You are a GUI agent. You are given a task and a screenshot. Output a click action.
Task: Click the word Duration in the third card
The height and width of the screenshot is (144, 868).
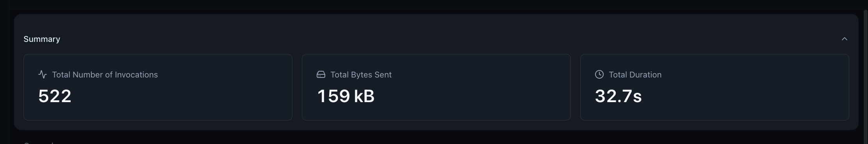646,75
